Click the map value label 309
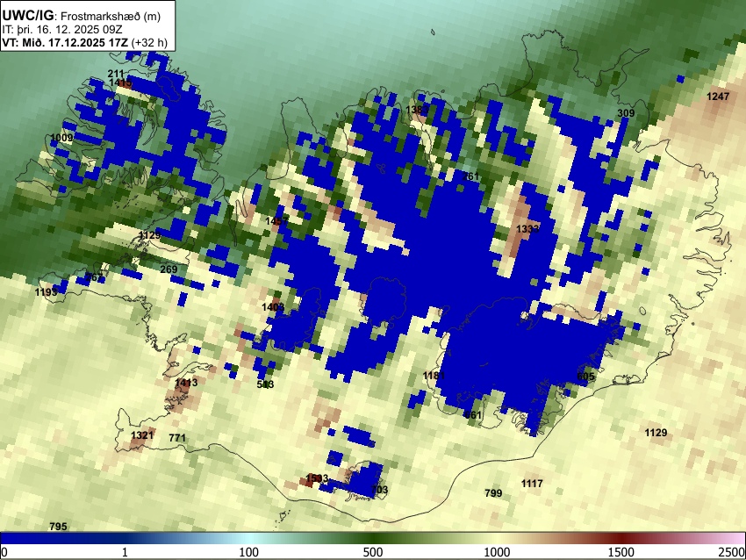 pyautogui.click(x=626, y=112)
